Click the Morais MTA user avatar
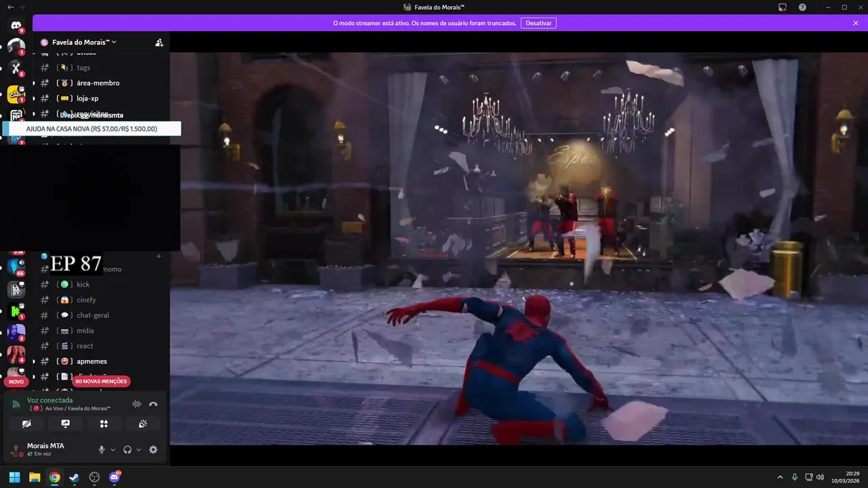 (16, 450)
